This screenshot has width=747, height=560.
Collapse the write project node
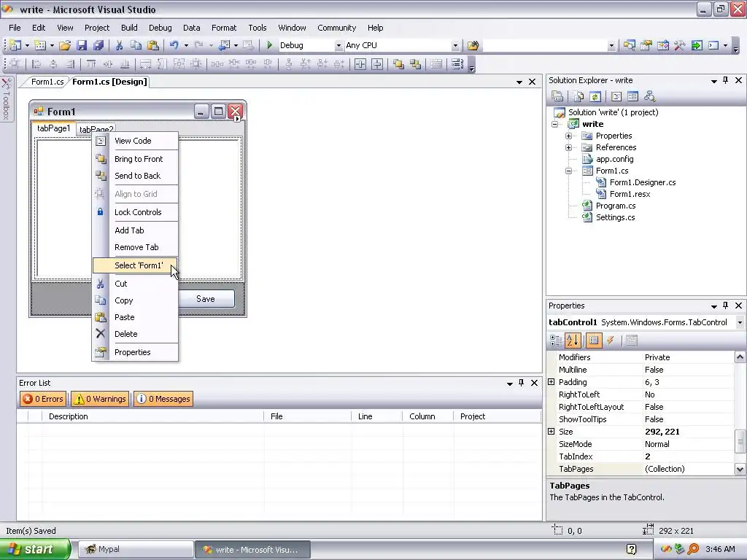point(554,124)
